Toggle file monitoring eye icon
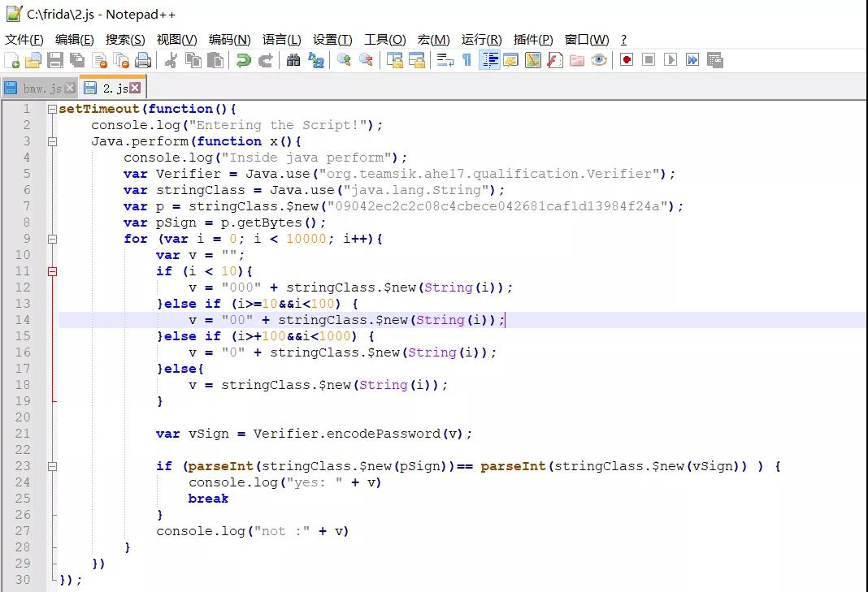This screenshot has width=868, height=592. (599, 60)
